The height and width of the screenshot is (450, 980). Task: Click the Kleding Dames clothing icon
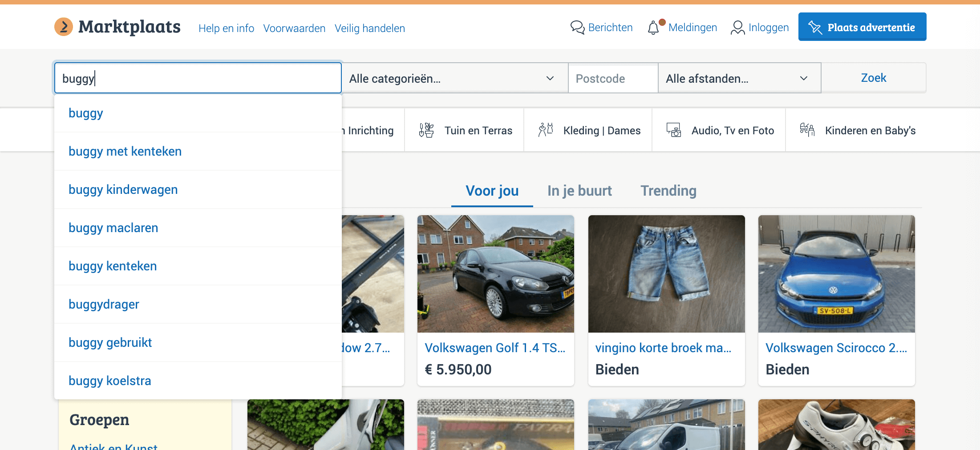tap(546, 130)
